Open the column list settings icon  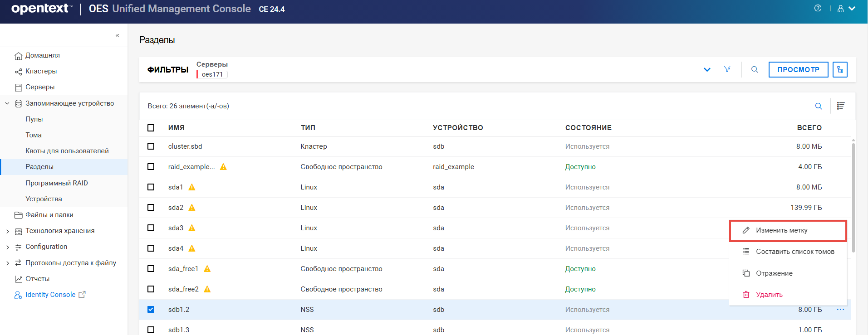840,106
